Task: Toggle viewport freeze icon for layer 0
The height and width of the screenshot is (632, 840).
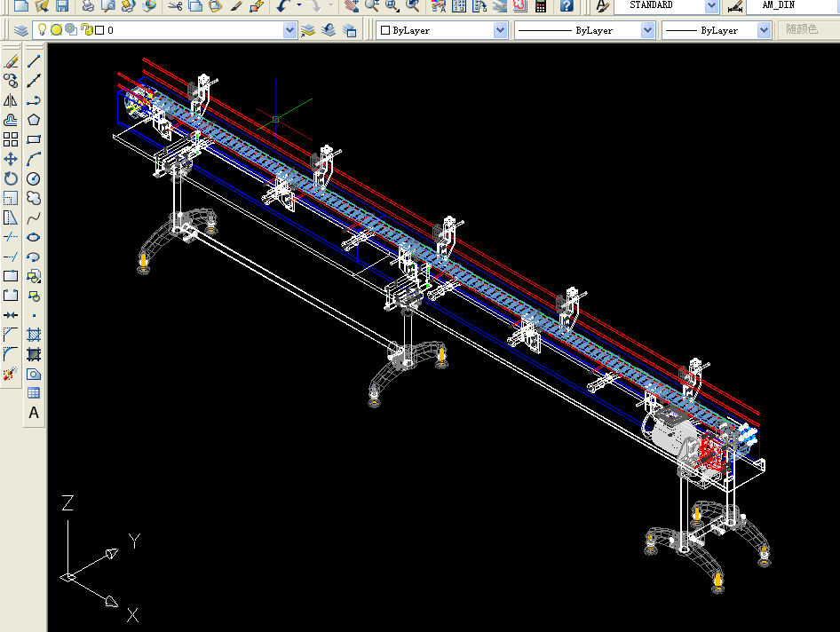Action: click(71, 30)
